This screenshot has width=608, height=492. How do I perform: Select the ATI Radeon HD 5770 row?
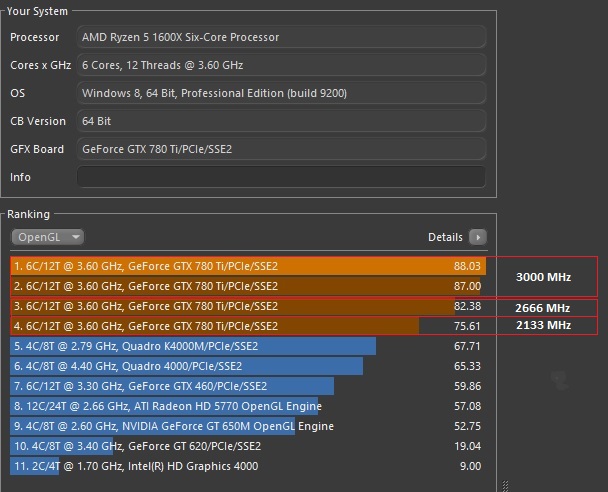pos(248,406)
